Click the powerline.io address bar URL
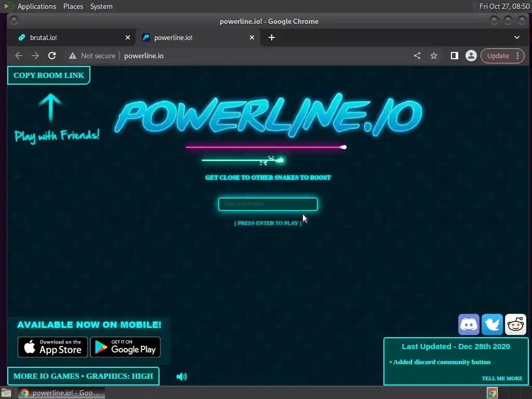The height and width of the screenshot is (399, 532). point(144,56)
